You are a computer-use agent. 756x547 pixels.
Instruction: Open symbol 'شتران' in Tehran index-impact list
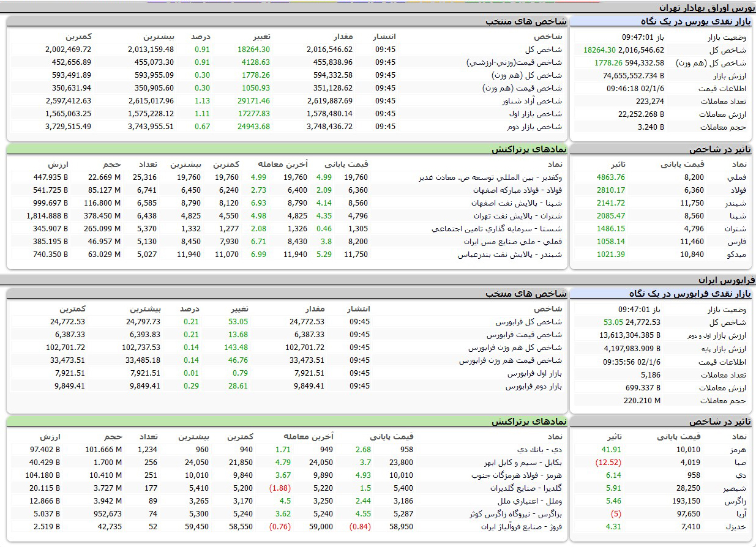(x=737, y=229)
